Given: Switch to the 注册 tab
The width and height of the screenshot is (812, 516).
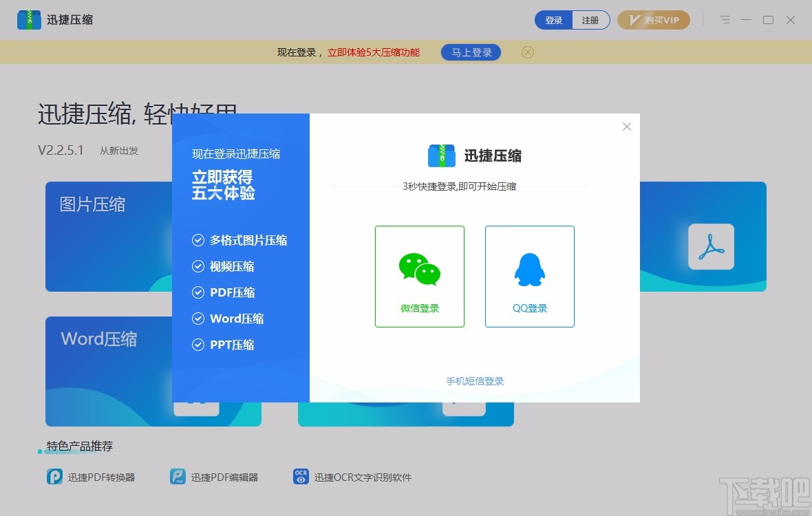Looking at the screenshot, I should 591,20.
